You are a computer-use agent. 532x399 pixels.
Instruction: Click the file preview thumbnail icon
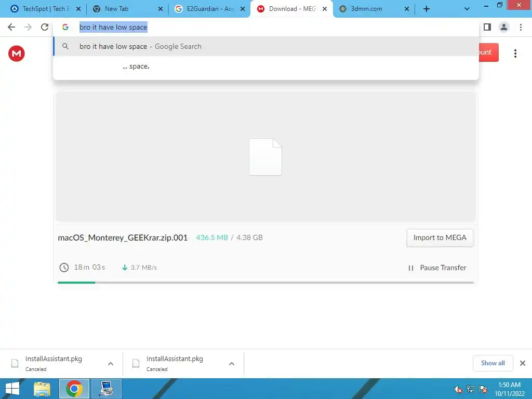pyautogui.click(x=265, y=157)
